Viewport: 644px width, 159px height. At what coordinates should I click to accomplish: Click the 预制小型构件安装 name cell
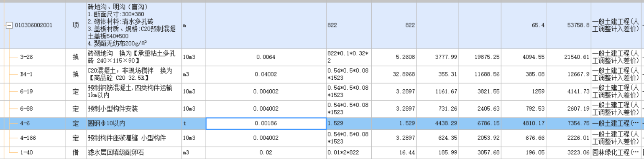pyautogui.click(x=134, y=109)
